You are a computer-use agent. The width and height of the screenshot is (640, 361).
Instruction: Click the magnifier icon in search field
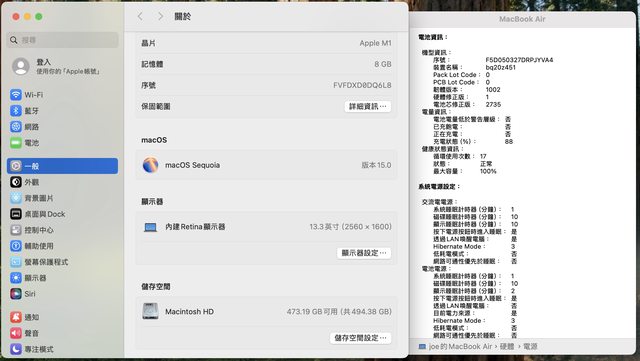14,40
